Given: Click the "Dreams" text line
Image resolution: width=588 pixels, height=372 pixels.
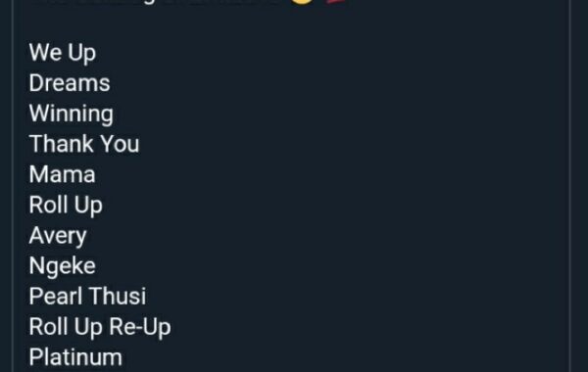Looking at the screenshot, I should click(70, 83).
